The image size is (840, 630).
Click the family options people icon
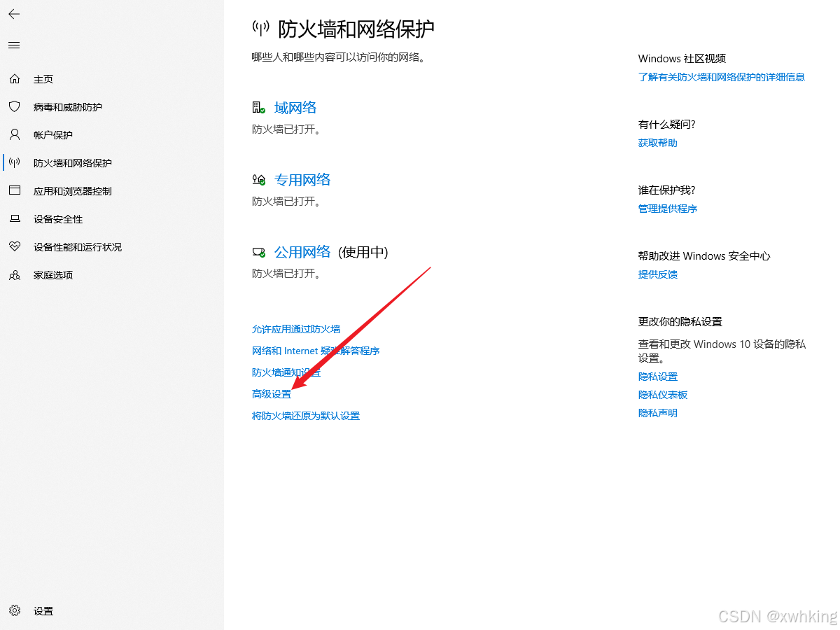pos(15,275)
